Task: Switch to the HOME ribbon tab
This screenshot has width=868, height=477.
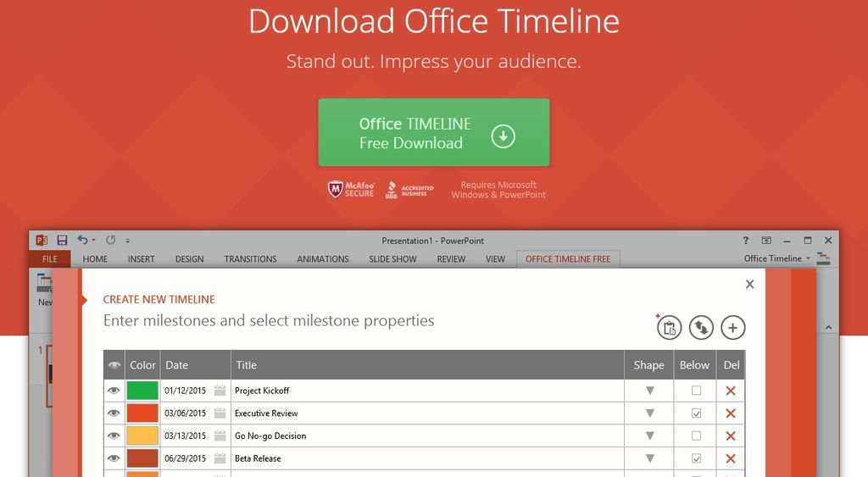Action: 95,259
